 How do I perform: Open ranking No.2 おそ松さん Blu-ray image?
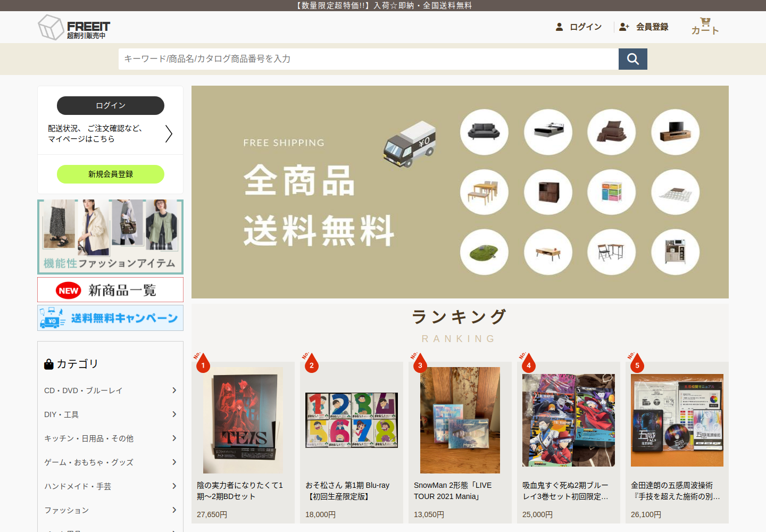352,420
